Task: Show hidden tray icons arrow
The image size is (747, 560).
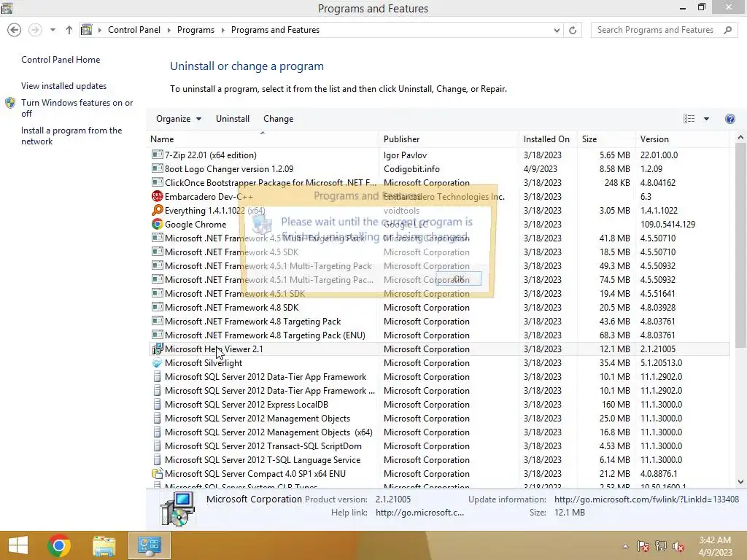Action: pos(625,546)
